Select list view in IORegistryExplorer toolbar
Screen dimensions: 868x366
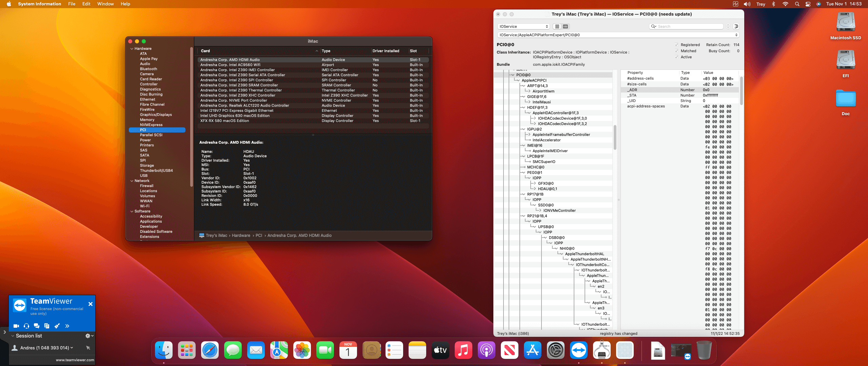[557, 26]
